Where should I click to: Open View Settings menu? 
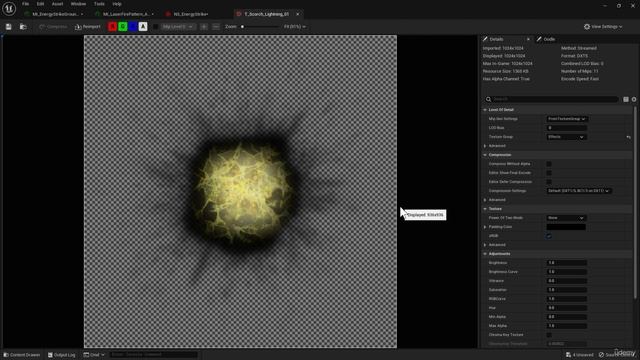(x=603, y=27)
